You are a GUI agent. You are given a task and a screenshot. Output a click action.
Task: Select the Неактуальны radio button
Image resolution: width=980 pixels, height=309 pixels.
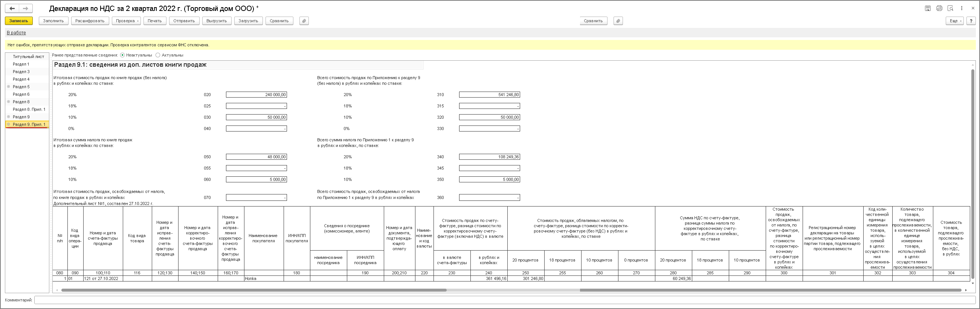click(122, 55)
